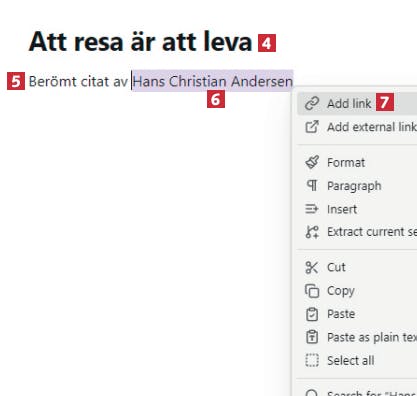Click the Paste as plain text icon
Viewport: 417px width, 396px height.
coord(312,337)
